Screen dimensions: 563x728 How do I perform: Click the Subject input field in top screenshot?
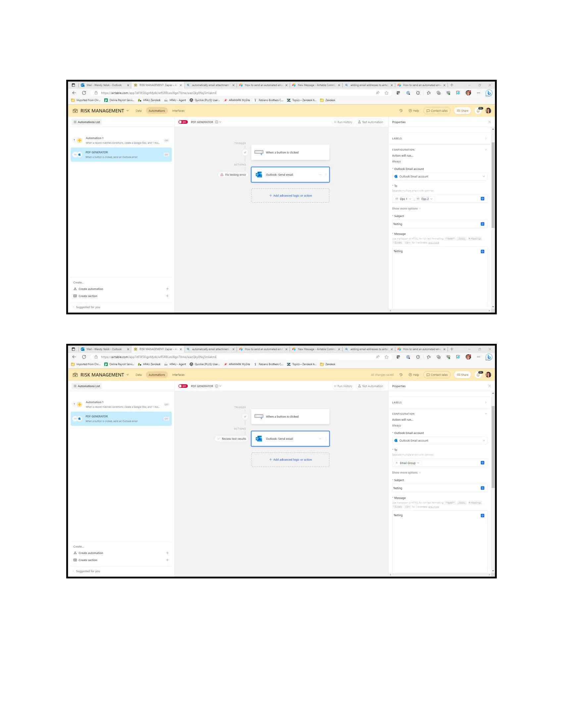[439, 224]
